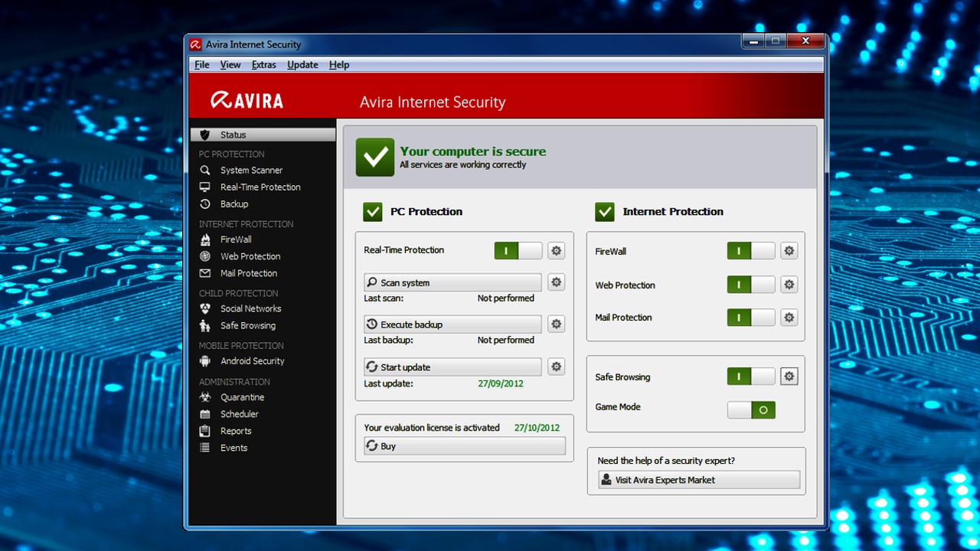Click the Execute backup button
This screenshot has height=551, width=980.
coord(452,324)
